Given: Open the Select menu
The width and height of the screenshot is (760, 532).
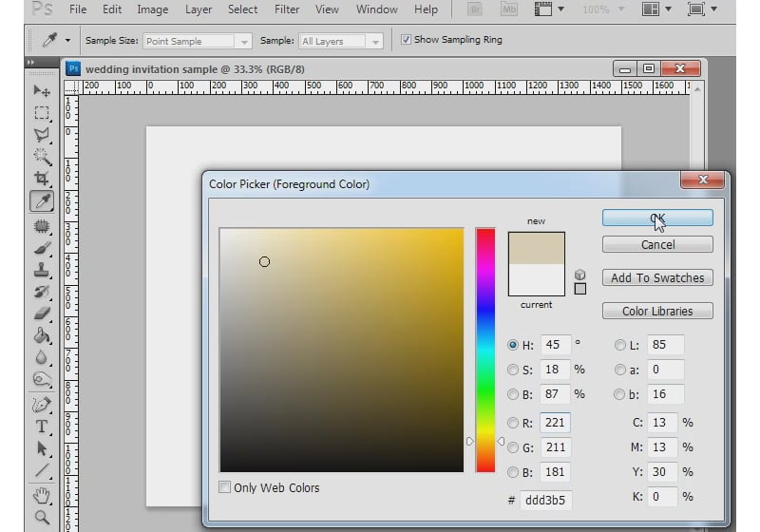Looking at the screenshot, I should [x=243, y=9].
